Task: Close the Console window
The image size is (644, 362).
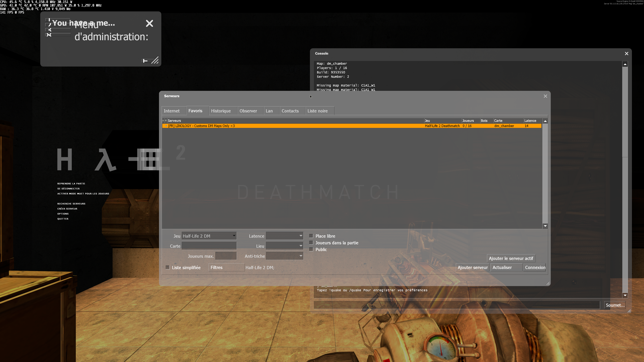Action: pos(627,53)
